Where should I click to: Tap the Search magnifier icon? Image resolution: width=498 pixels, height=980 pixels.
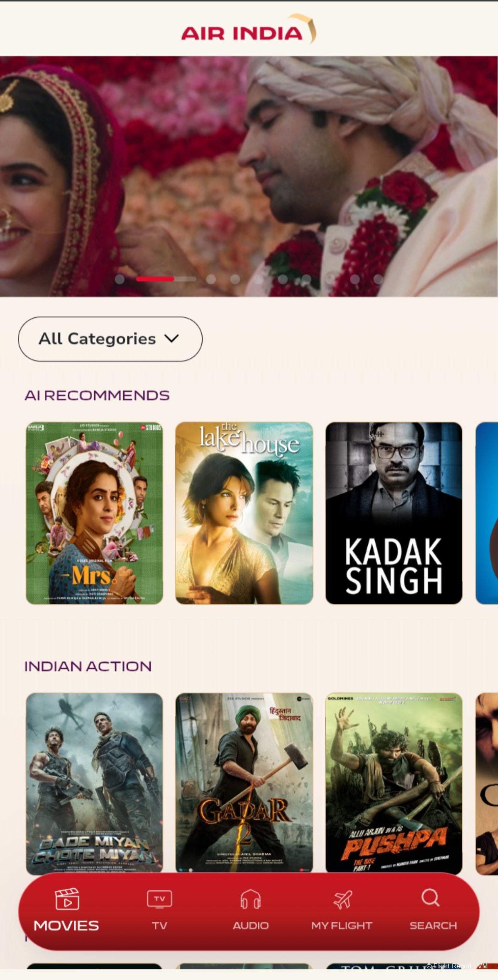430,897
